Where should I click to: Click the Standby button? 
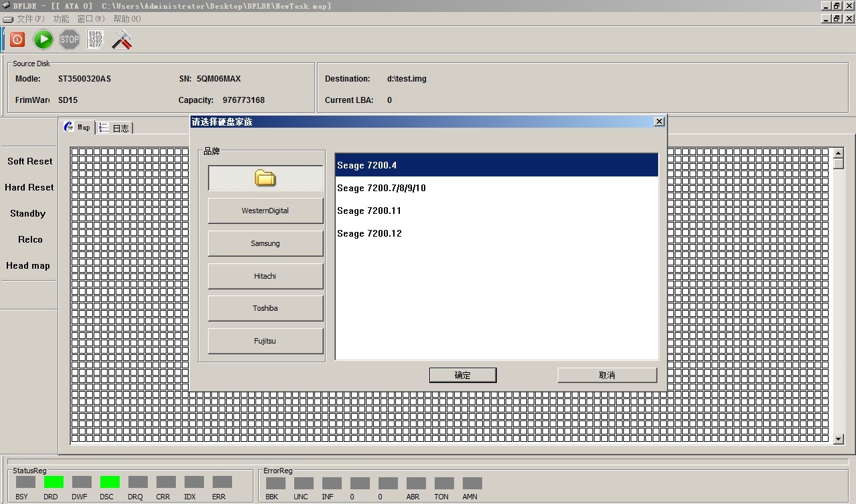tap(28, 213)
